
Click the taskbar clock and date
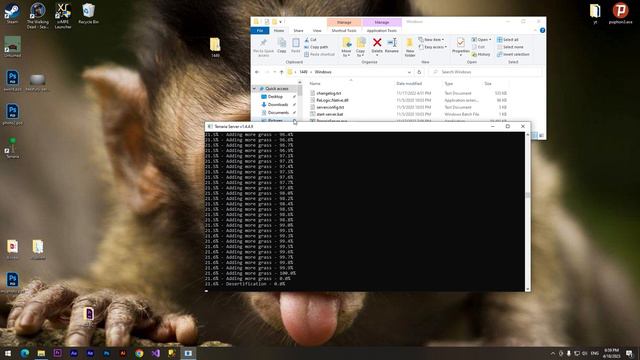[x=611, y=353]
